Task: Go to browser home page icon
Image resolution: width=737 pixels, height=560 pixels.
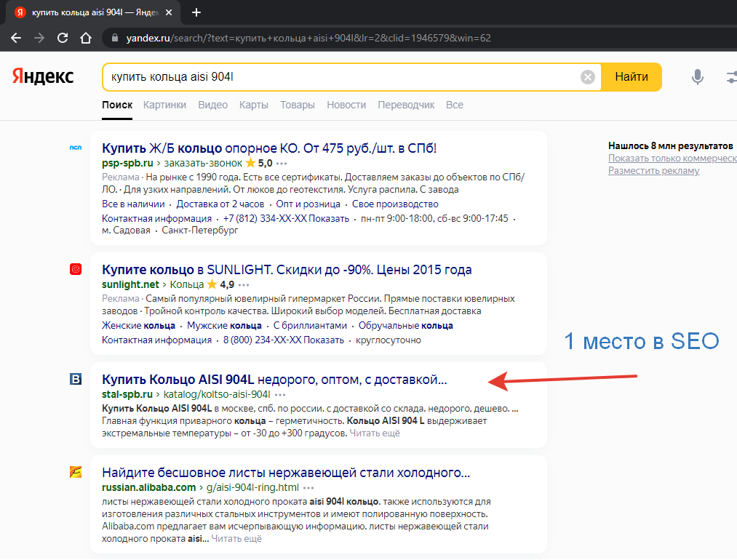Action: click(x=86, y=38)
